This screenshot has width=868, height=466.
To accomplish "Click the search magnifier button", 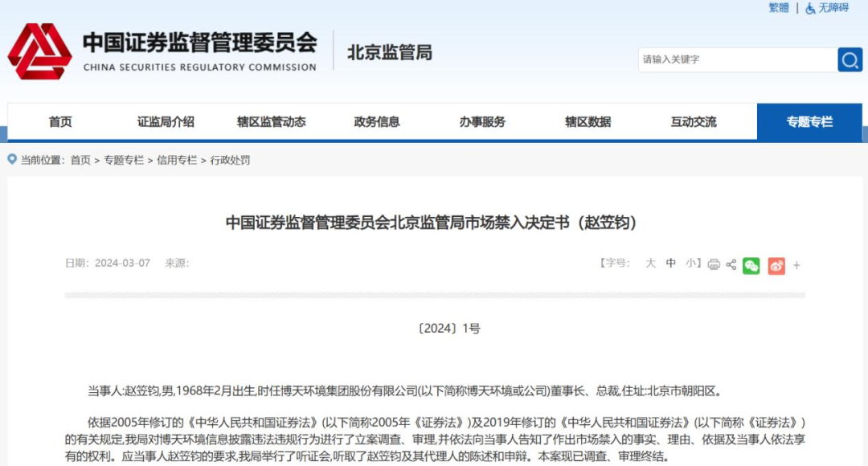I will click(850, 59).
